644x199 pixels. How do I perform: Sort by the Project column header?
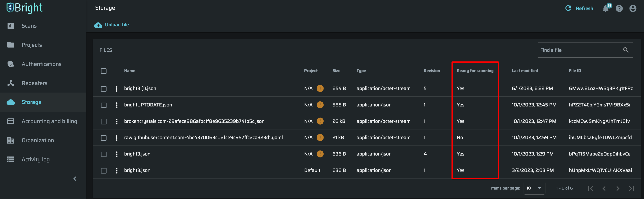coord(311,71)
